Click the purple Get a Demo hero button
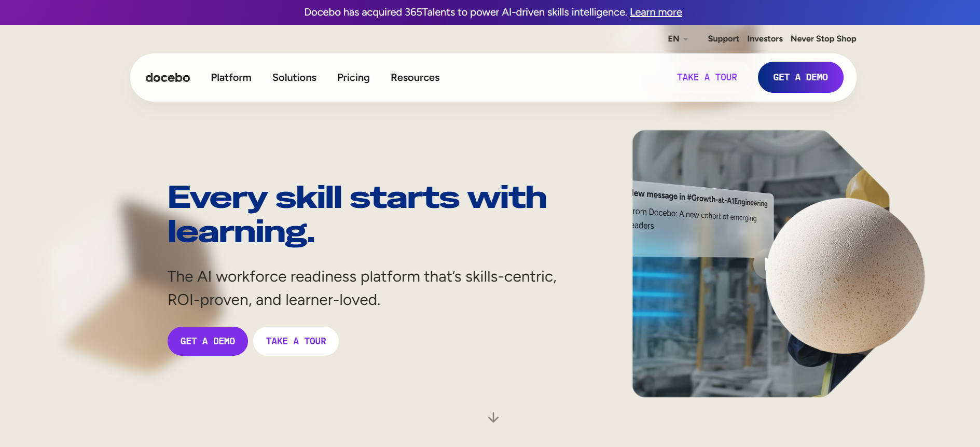This screenshot has width=980, height=447. pyautogui.click(x=208, y=341)
